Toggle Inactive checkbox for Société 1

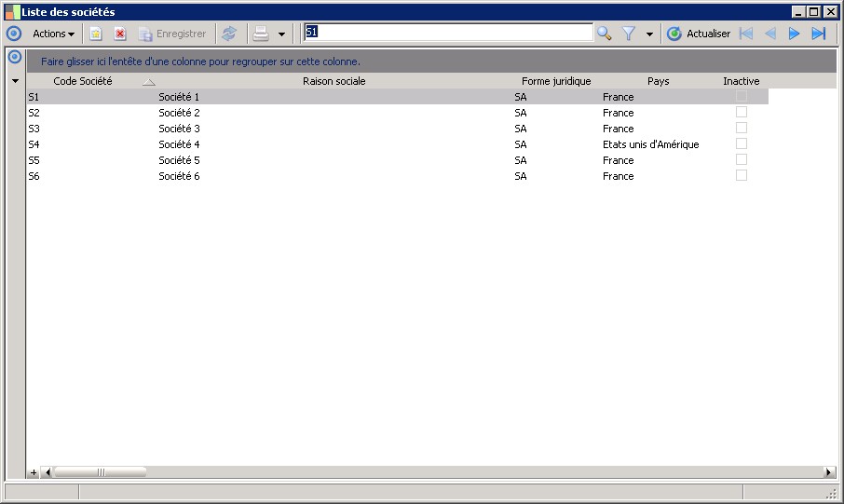(742, 96)
